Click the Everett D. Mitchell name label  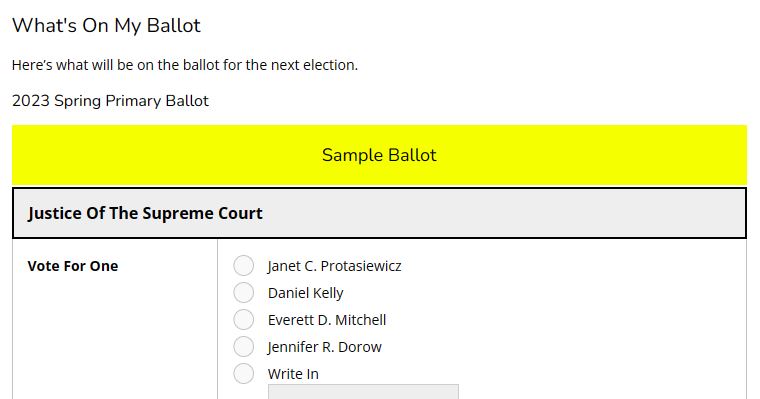pyautogui.click(x=327, y=320)
